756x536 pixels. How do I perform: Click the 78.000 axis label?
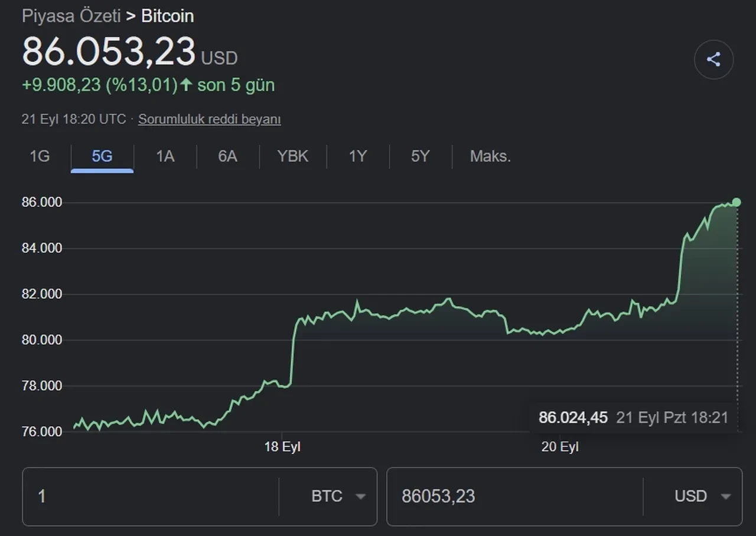click(x=42, y=386)
